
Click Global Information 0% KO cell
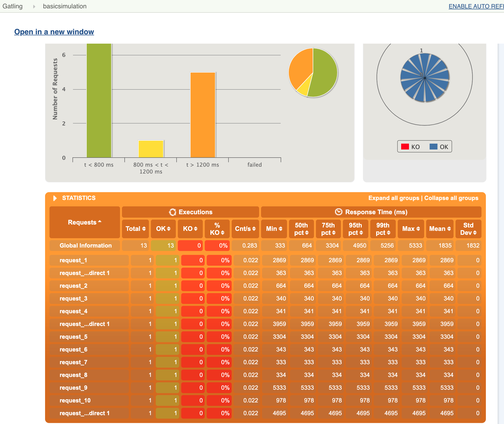point(217,246)
